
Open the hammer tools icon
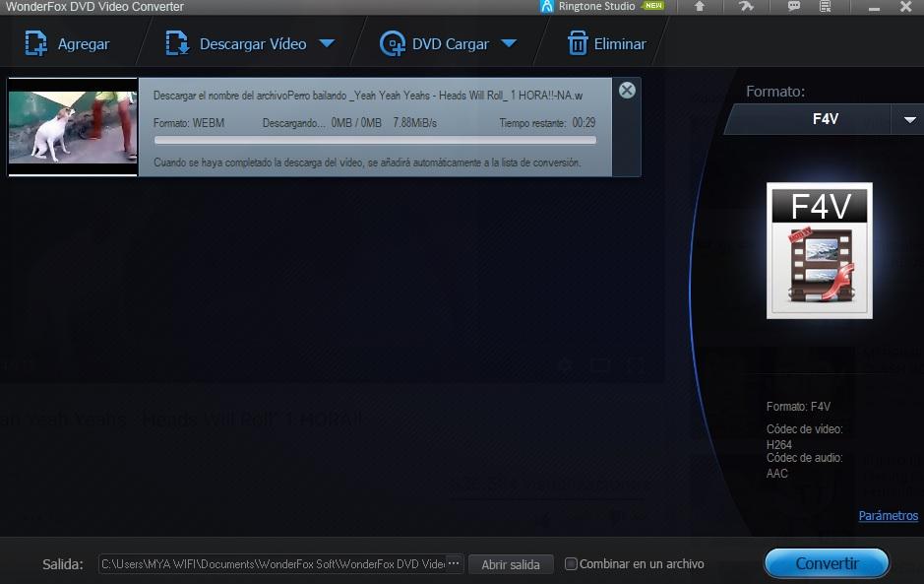pyautogui.click(x=746, y=7)
